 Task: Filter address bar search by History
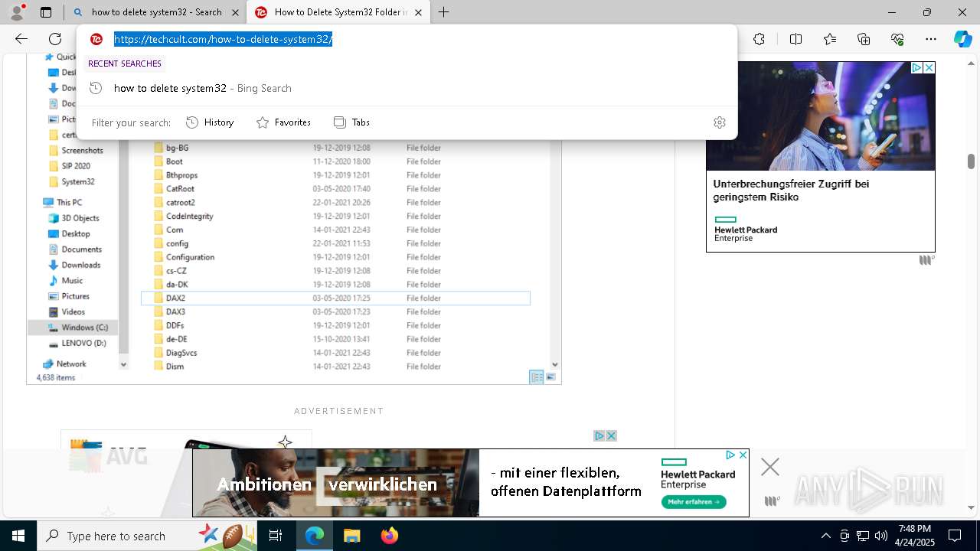tap(210, 122)
